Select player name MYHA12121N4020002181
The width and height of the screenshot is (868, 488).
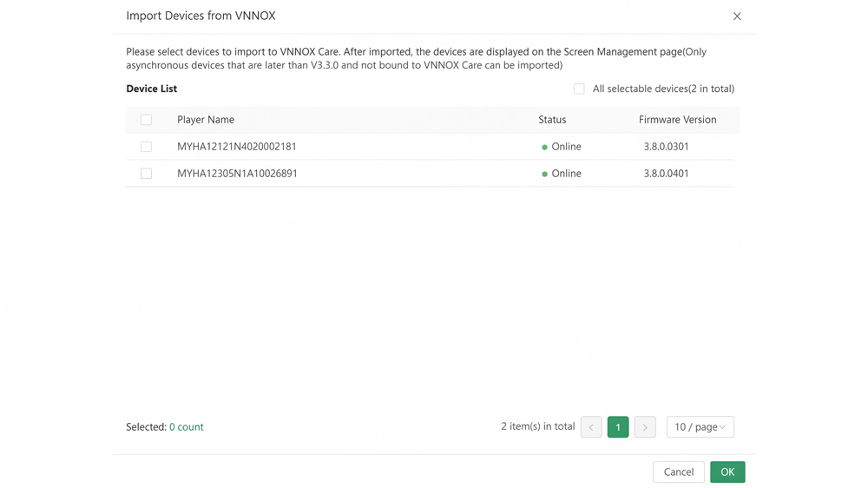coord(237,146)
